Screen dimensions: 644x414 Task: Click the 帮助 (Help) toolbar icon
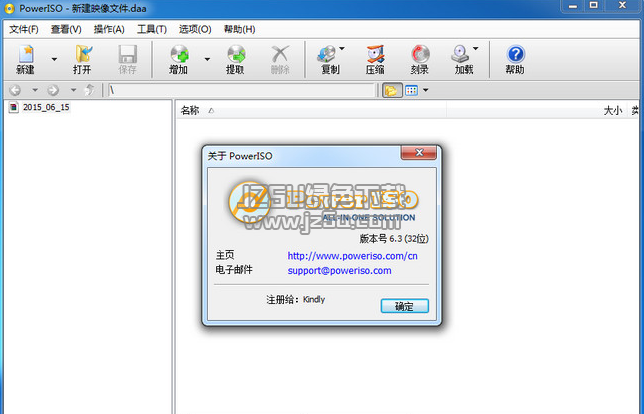tap(515, 60)
